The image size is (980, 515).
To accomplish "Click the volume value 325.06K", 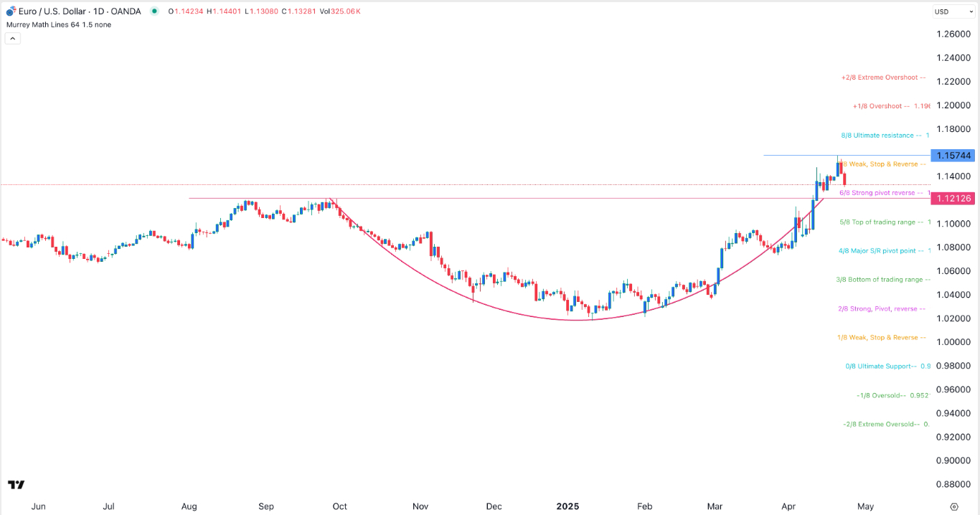I will (346, 11).
